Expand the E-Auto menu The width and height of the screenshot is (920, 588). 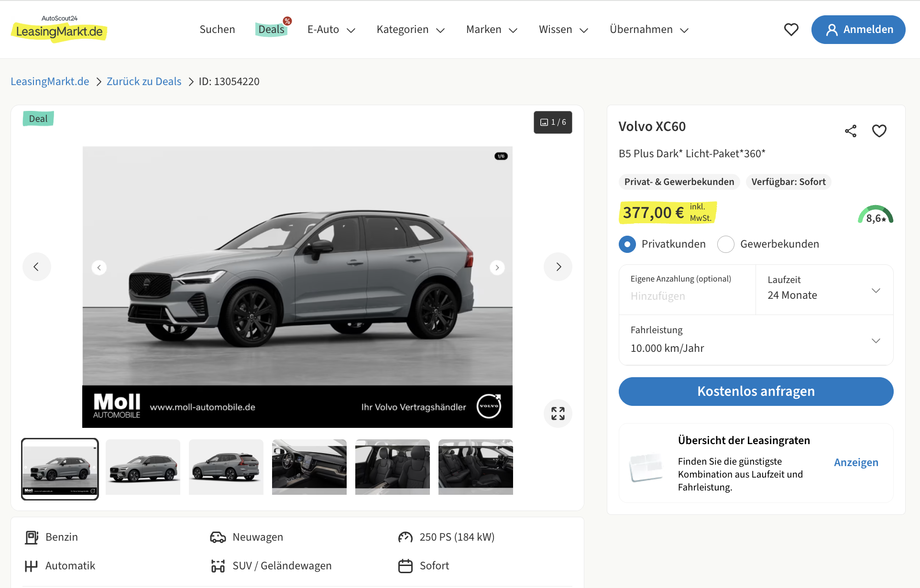tap(331, 30)
